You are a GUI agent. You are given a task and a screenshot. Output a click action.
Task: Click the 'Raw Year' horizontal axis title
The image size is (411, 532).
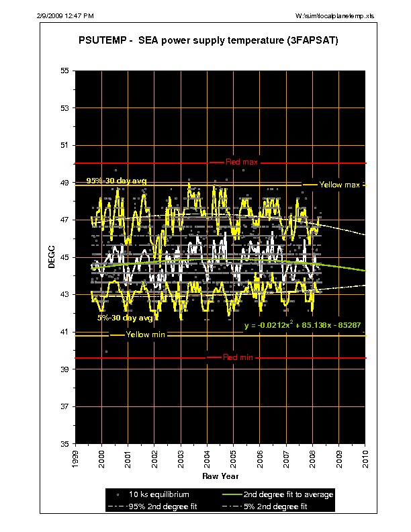220,476
